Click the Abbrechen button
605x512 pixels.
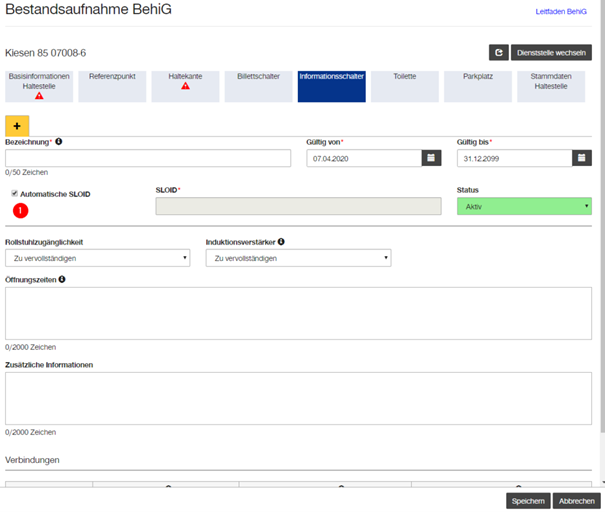(576, 501)
